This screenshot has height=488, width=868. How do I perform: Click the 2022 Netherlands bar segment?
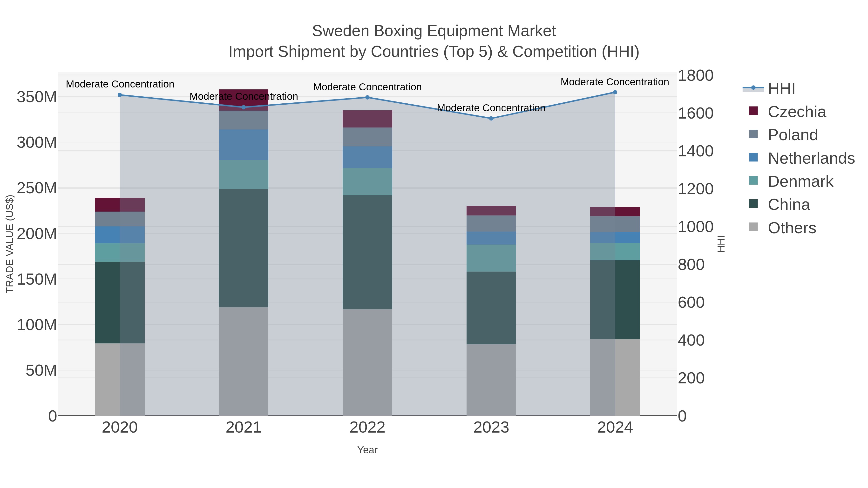(x=367, y=157)
